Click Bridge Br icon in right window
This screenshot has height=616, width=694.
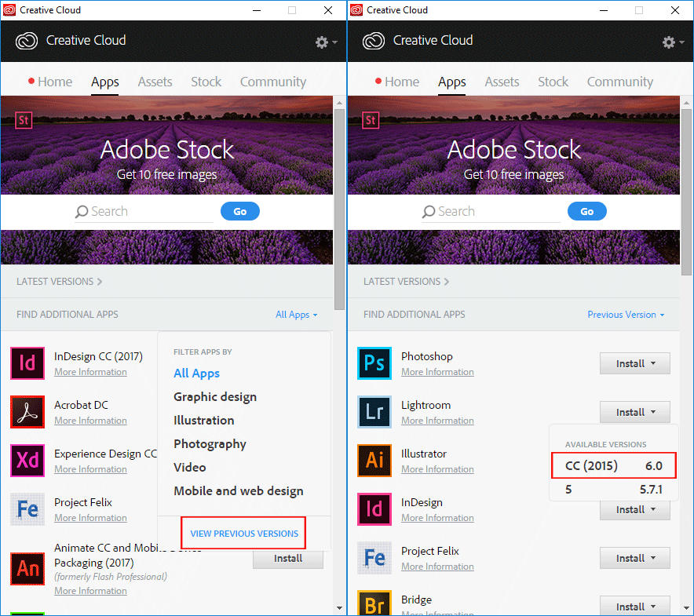click(x=374, y=603)
